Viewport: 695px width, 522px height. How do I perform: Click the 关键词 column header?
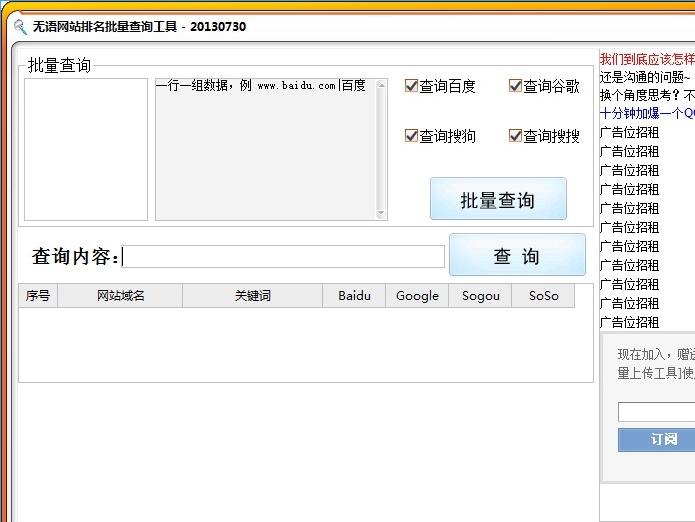(x=252, y=296)
